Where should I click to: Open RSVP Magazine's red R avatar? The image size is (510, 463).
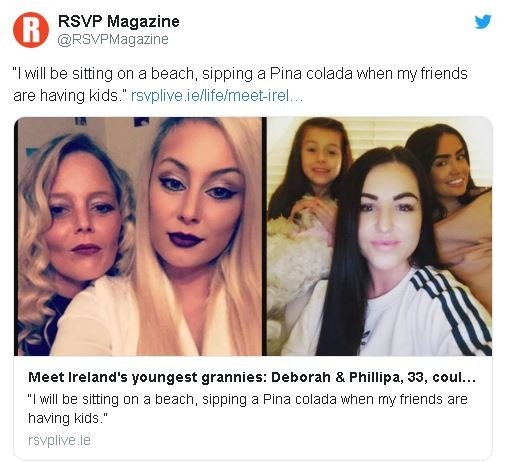pos(31,30)
